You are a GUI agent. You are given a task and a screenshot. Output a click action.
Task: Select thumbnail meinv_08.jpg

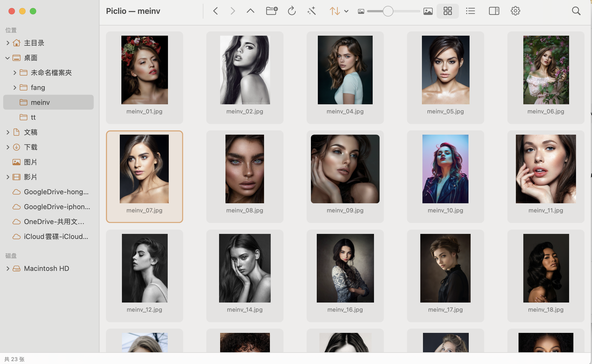(245, 177)
